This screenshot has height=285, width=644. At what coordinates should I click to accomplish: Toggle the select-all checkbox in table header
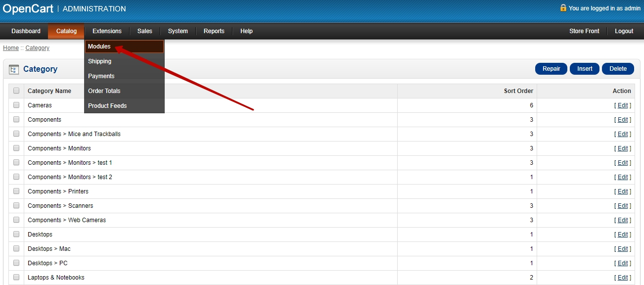pyautogui.click(x=16, y=91)
